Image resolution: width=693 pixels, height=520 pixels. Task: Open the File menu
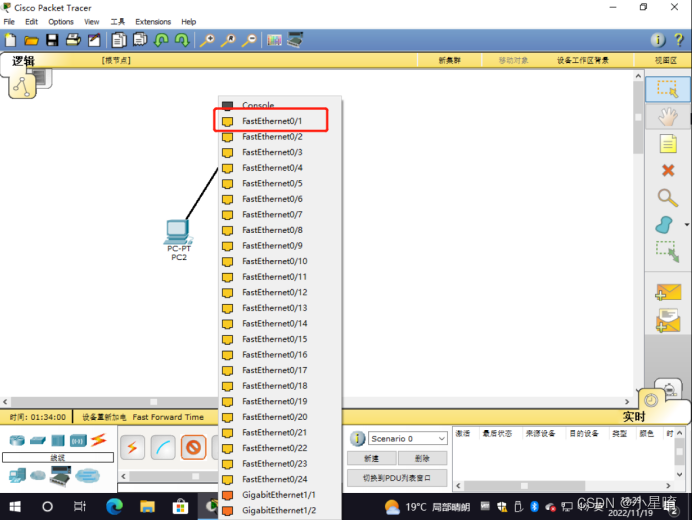[x=9, y=22]
